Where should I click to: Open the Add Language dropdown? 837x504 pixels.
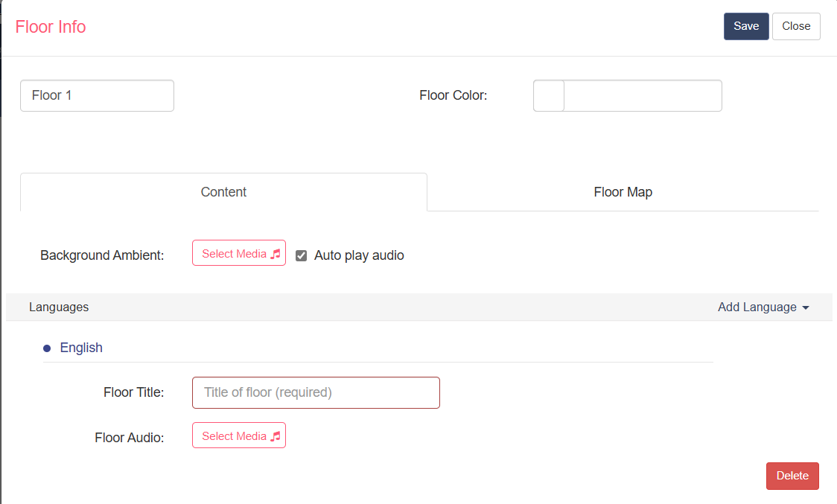coord(763,307)
